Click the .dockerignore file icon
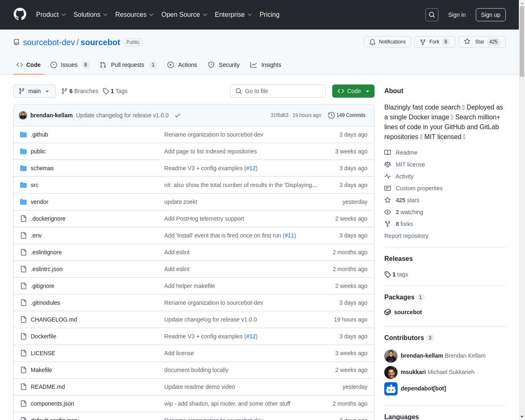The height and width of the screenshot is (420, 525). point(23,219)
